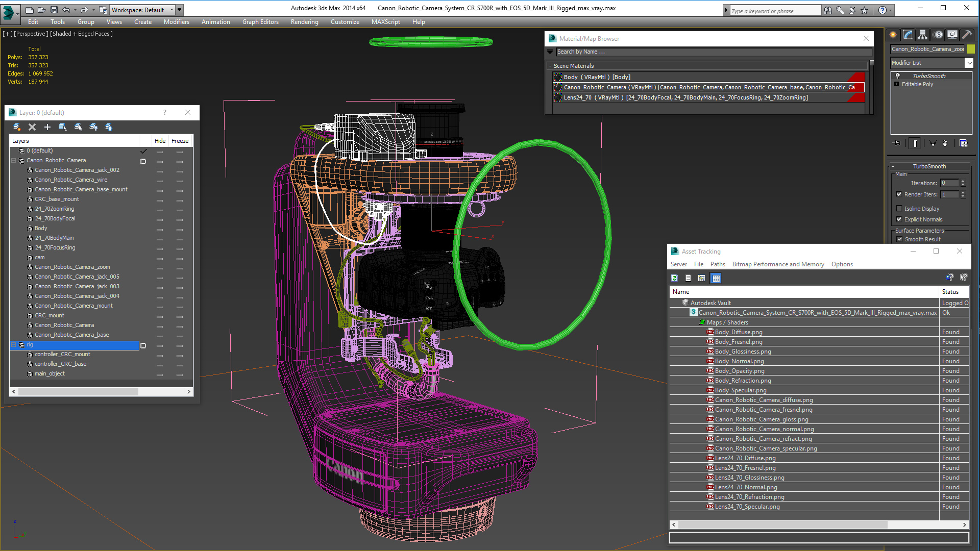Click the Undo arrow icon
Viewport: 980px width, 551px height.
pos(66,10)
